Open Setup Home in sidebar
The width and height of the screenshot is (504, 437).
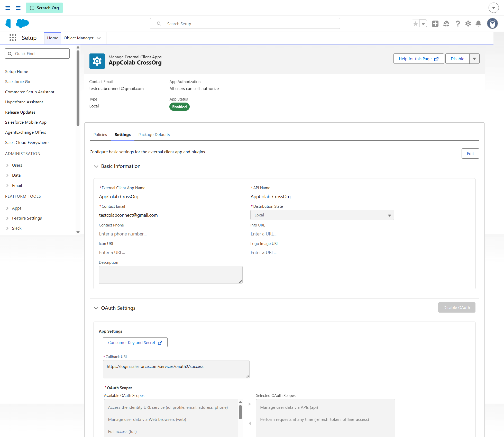[17, 71]
